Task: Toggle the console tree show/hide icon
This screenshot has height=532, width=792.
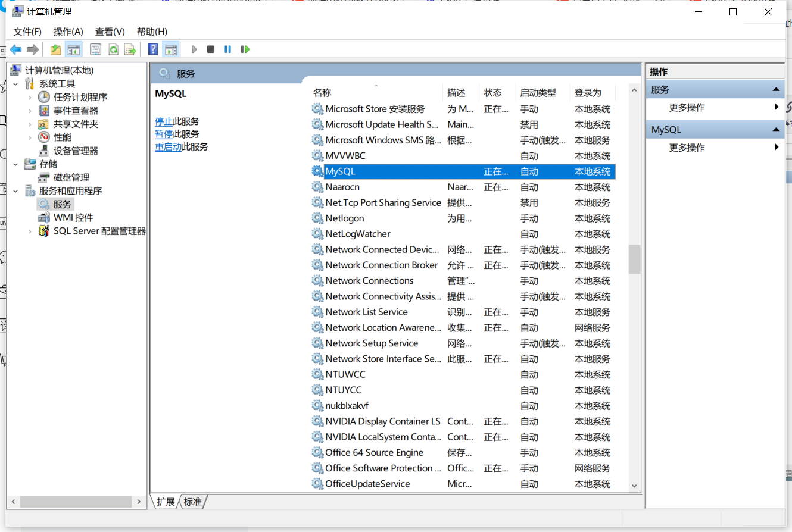Action: coord(74,49)
